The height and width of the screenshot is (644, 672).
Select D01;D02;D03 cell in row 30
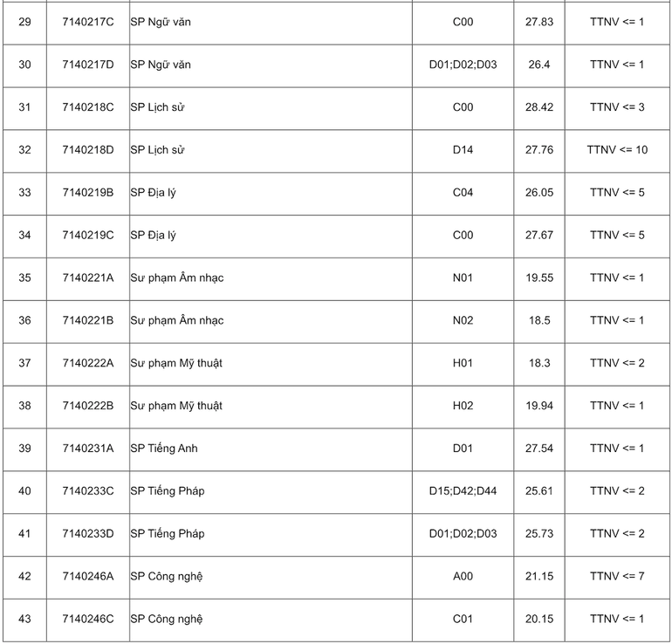pos(463,65)
